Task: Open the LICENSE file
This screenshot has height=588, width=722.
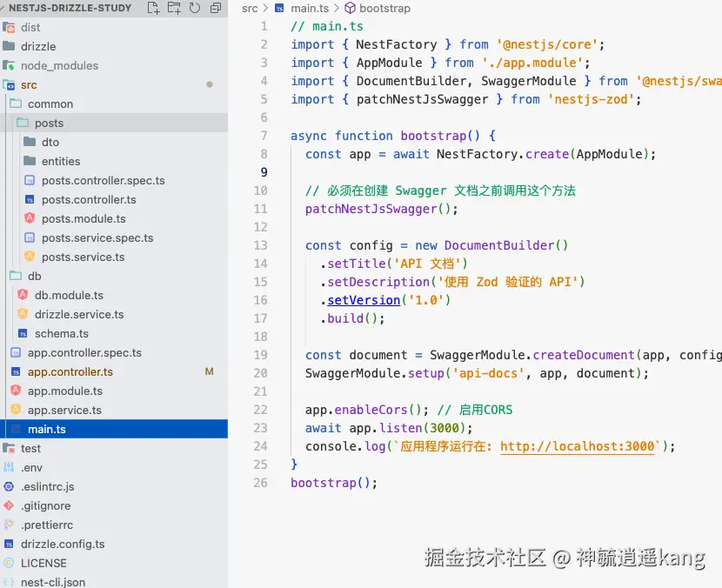Action: [114, 563]
